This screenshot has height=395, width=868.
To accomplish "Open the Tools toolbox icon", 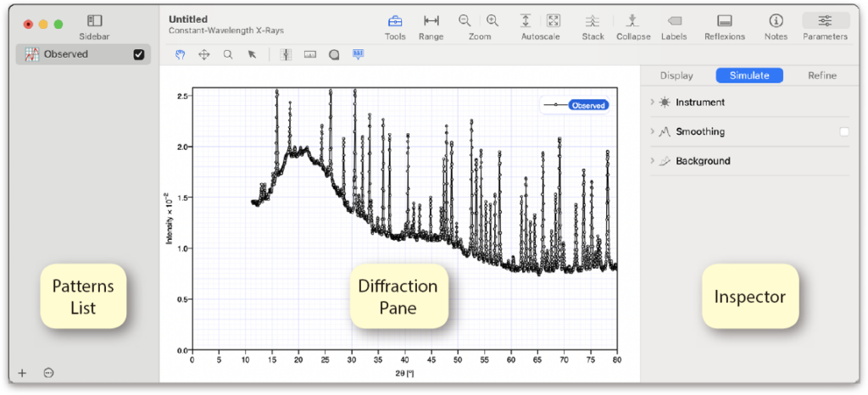I will [x=395, y=21].
